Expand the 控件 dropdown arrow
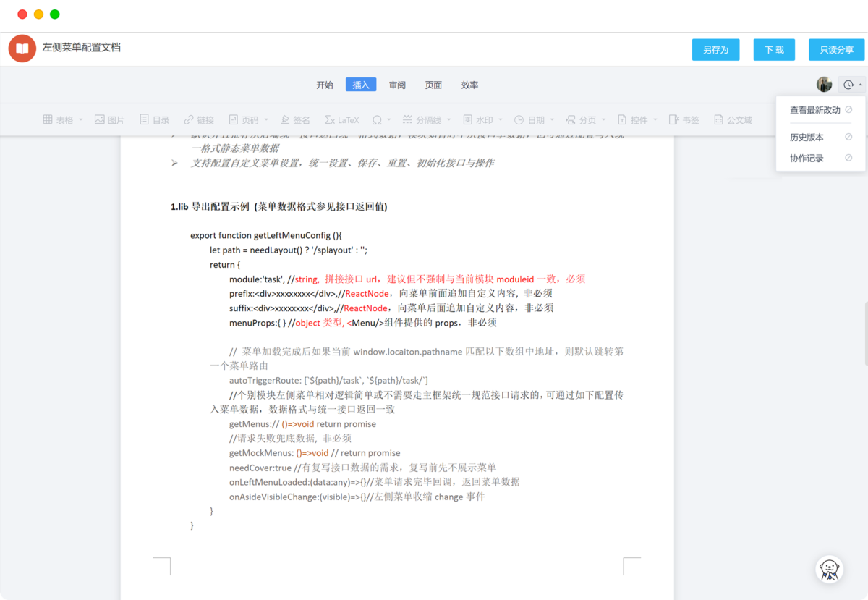 655,120
